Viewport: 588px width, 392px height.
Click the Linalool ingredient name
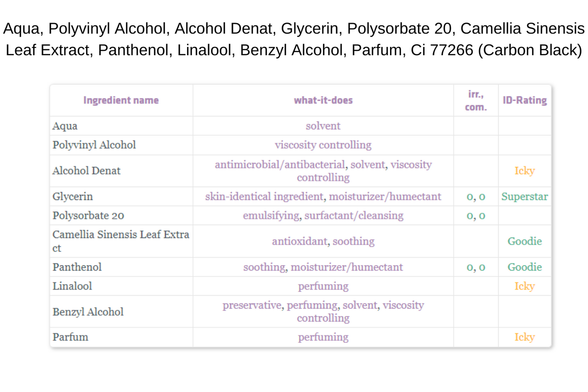[x=72, y=286]
